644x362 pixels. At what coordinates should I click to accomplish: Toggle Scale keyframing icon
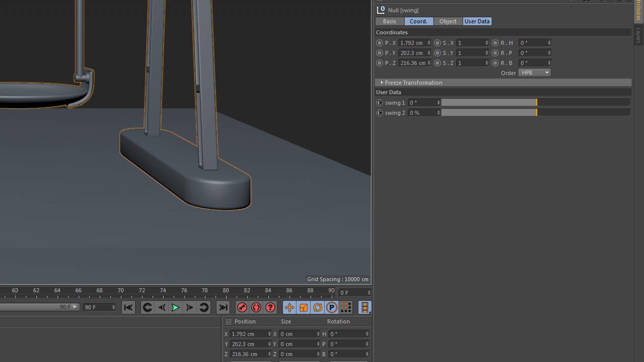[304, 307]
